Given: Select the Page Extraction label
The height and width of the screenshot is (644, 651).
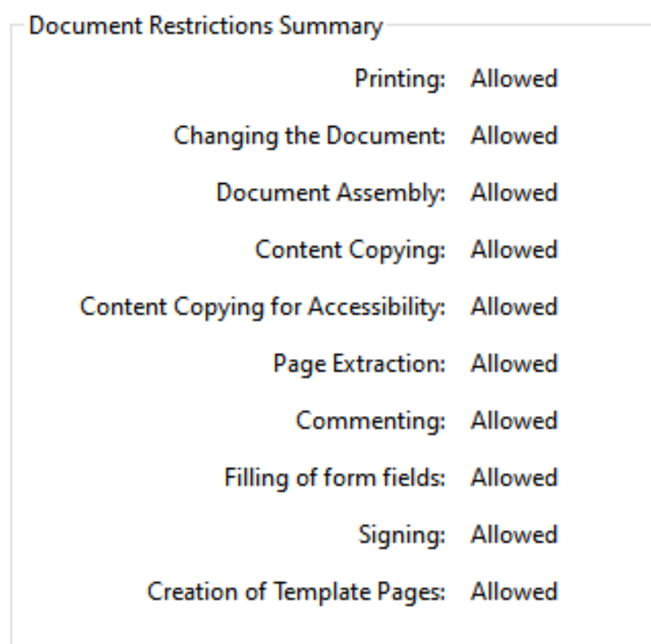Looking at the screenshot, I should tap(359, 364).
